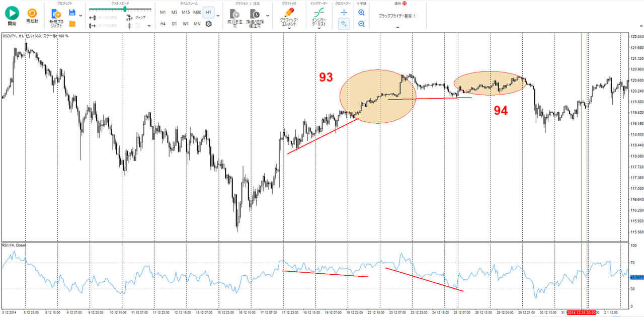The width and height of the screenshot is (644, 317).
Task: Open dropdown arrow beside the timeframe buttons
Action: tap(218, 16)
